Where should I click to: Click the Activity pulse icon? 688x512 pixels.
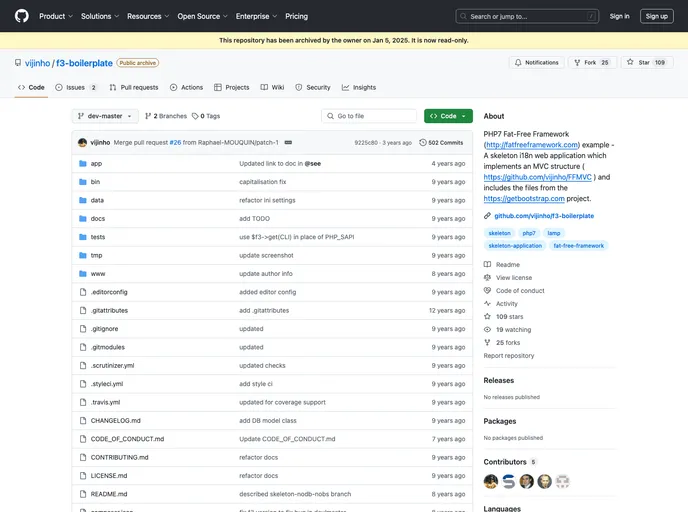[487, 304]
